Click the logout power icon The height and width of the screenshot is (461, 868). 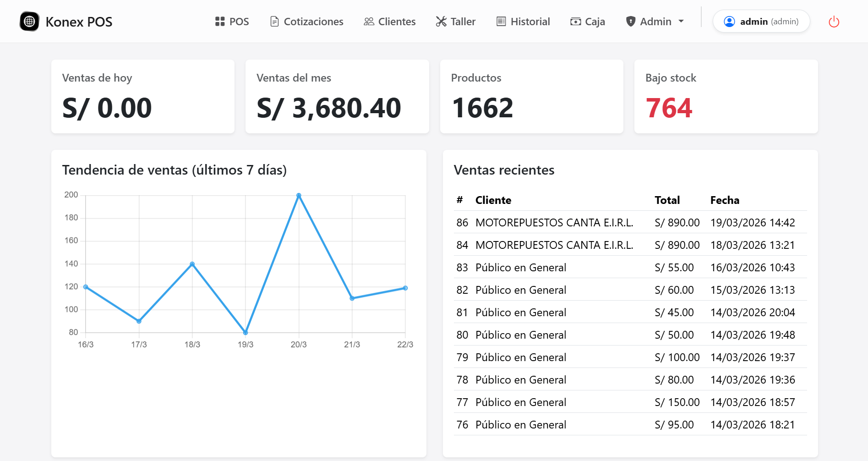click(834, 21)
